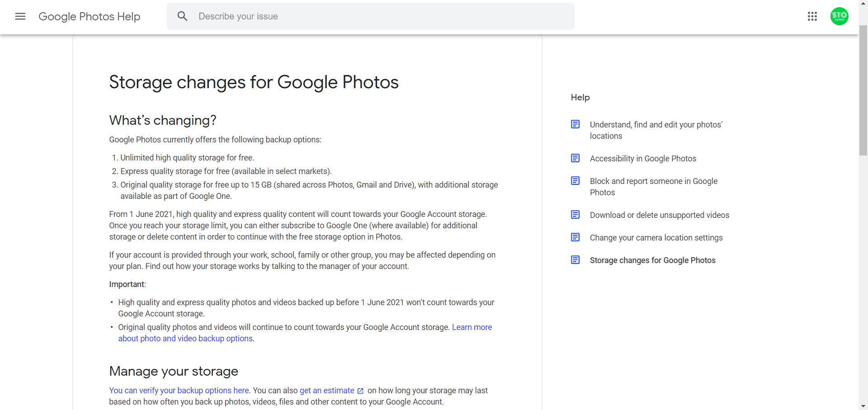Select Accessibility in Google Photos article
868x410 pixels.
(642, 159)
